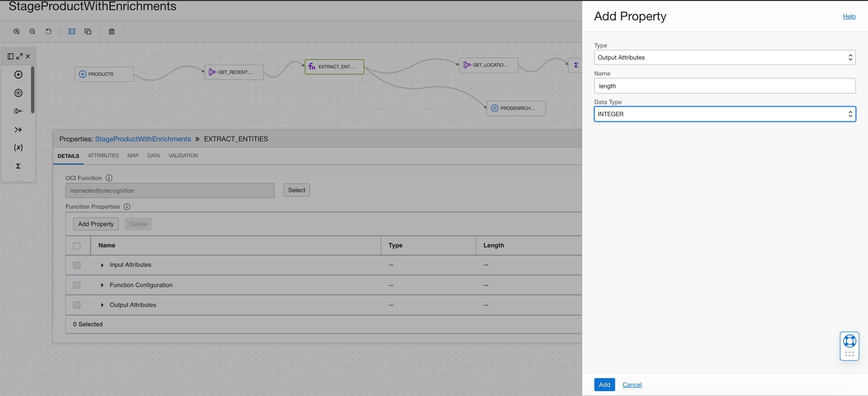Select the Aggregate operator in the palette
The height and width of the screenshot is (396, 868).
click(x=18, y=166)
